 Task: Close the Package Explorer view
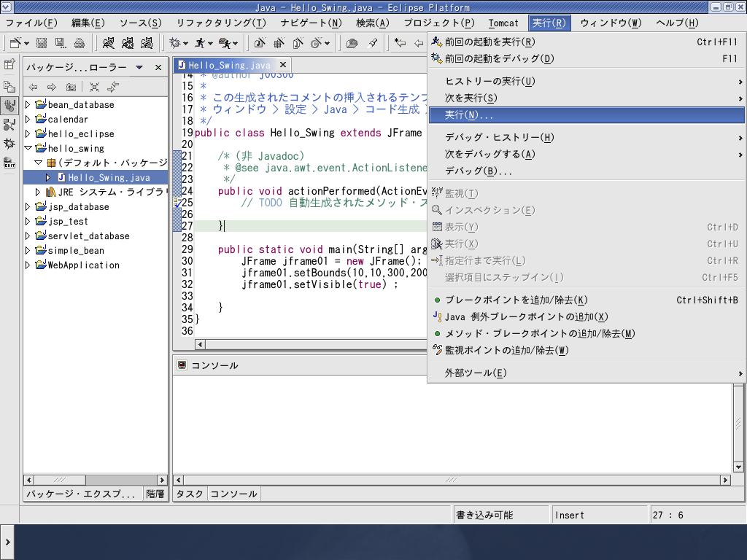158,68
